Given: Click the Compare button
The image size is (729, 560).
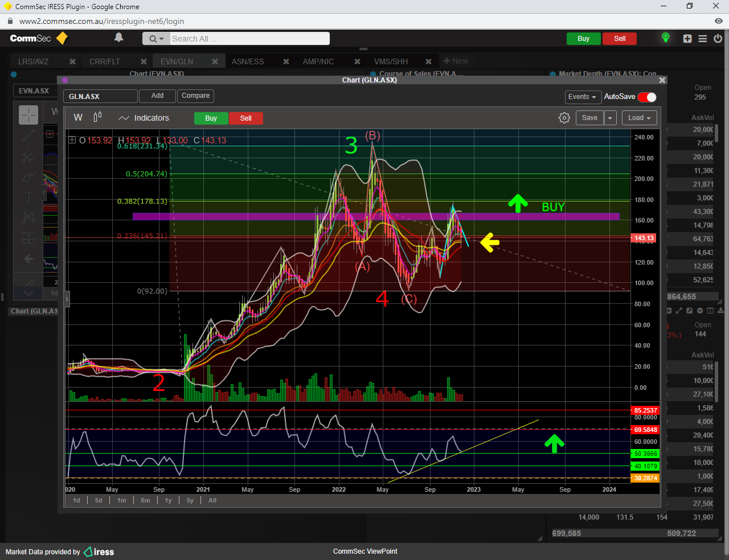Looking at the screenshot, I should click(195, 96).
